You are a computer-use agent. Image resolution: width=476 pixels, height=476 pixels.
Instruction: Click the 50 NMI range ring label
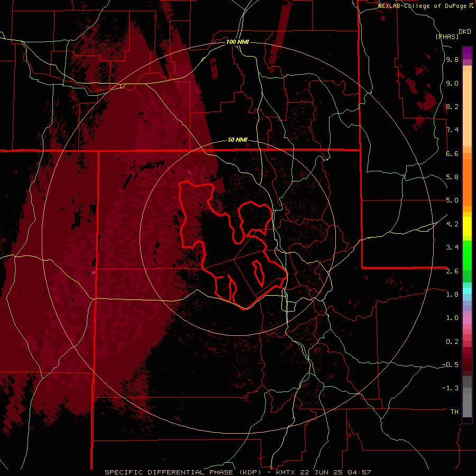tap(237, 140)
